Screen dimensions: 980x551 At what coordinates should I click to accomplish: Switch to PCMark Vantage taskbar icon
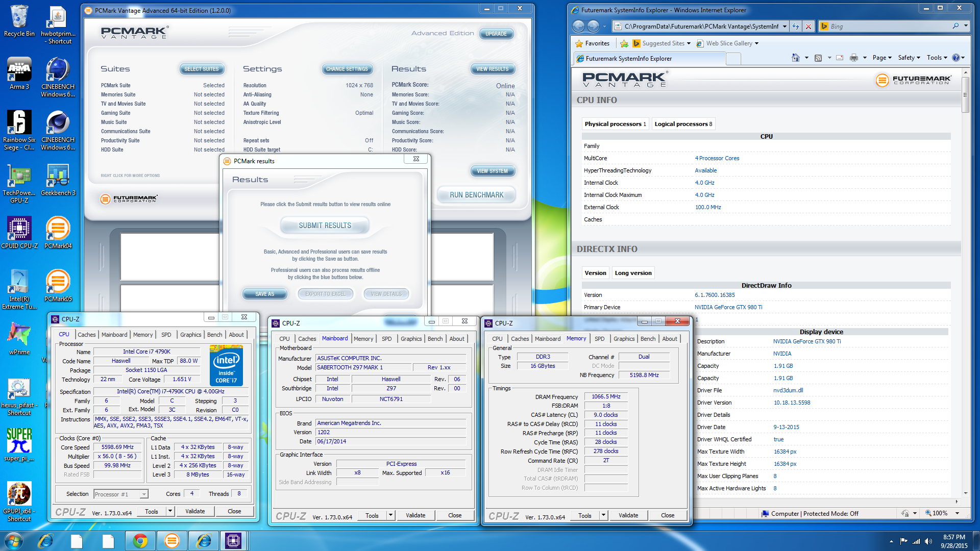tap(172, 541)
